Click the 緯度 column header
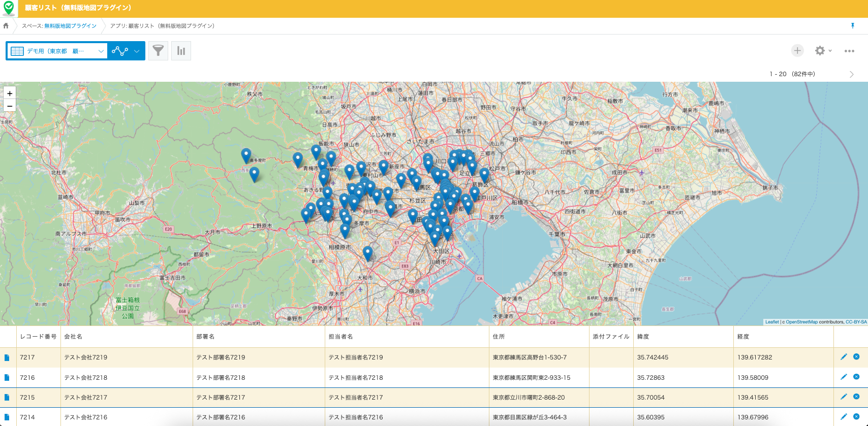Viewport: 868px width, 426px height. click(x=643, y=337)
